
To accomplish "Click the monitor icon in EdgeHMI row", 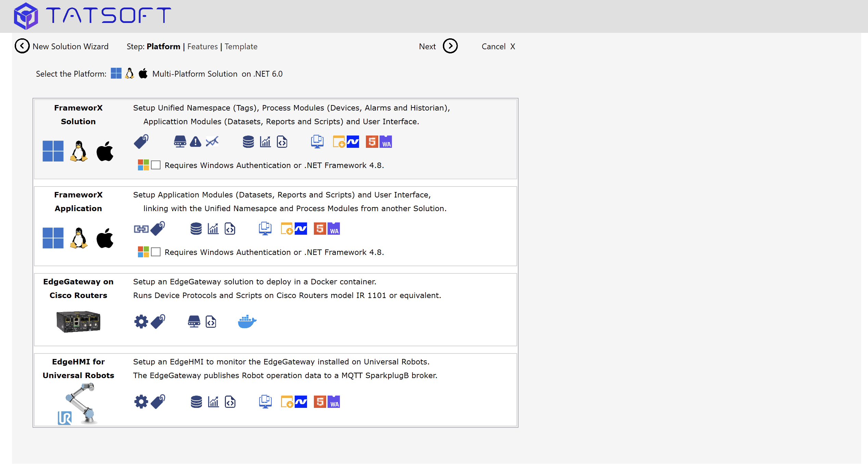I will (x=266, y=402).
